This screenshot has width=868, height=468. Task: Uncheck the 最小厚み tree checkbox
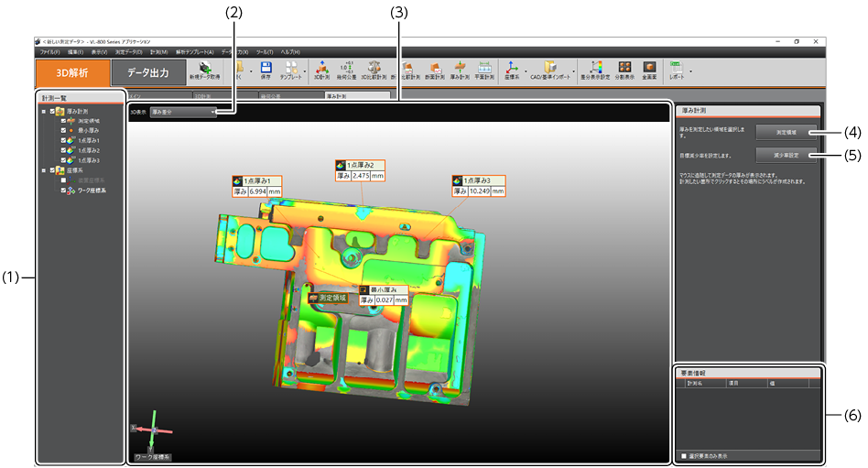63,130
